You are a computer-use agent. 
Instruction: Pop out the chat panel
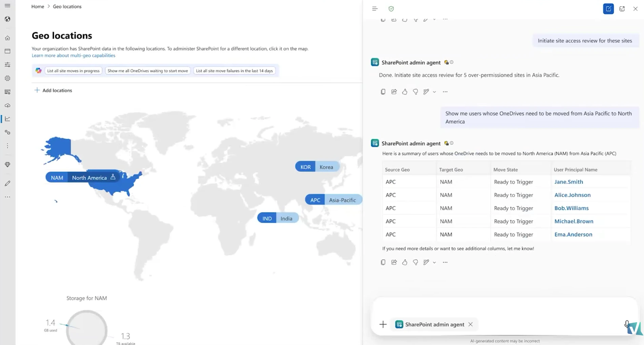click(x=622, y=9)
